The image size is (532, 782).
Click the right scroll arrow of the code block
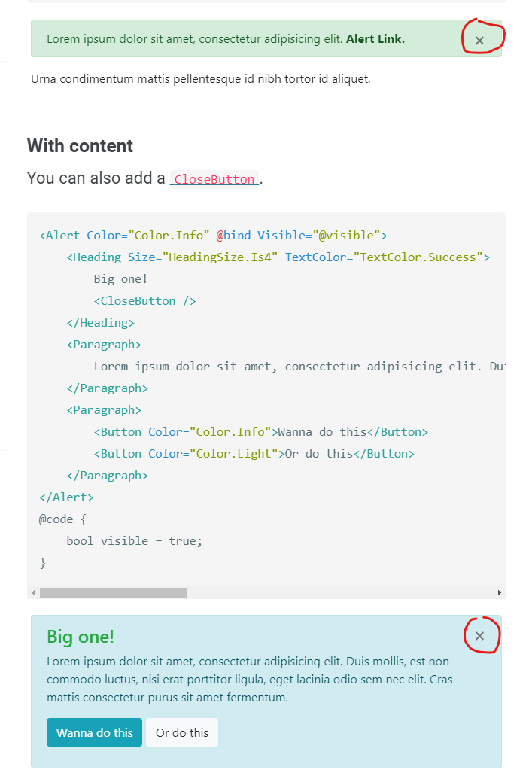pyautogui.click(x=499, y=592)
